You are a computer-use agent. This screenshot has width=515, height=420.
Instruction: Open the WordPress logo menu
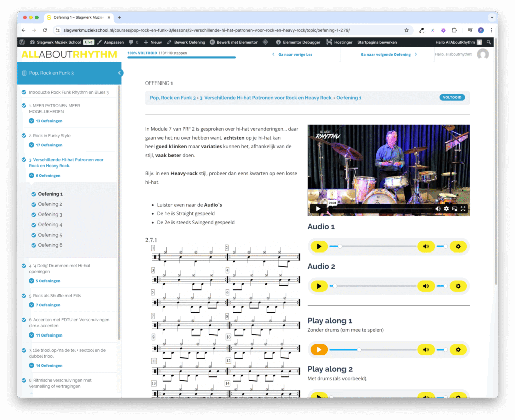pyautogui.click(x=22, y=42)
